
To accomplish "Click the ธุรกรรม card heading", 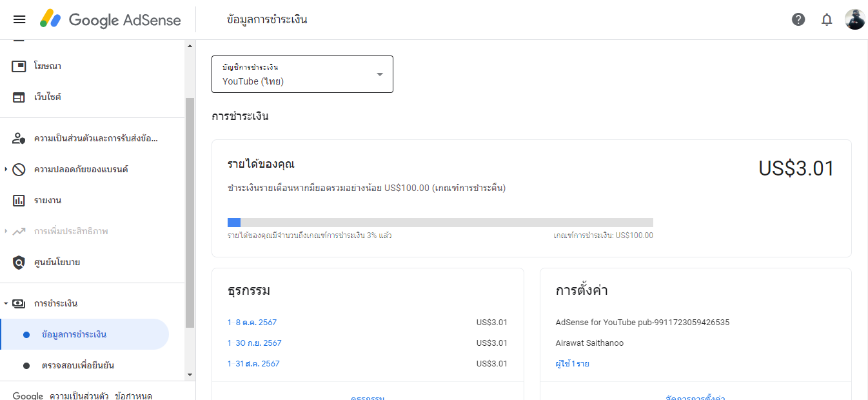I will pos(249,290).
